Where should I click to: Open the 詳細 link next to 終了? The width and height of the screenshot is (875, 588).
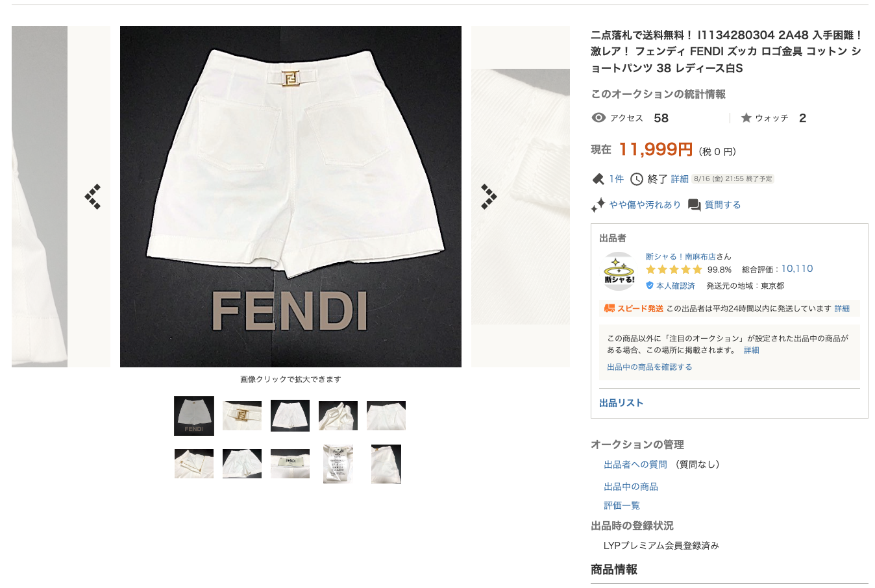coord(680,179)
